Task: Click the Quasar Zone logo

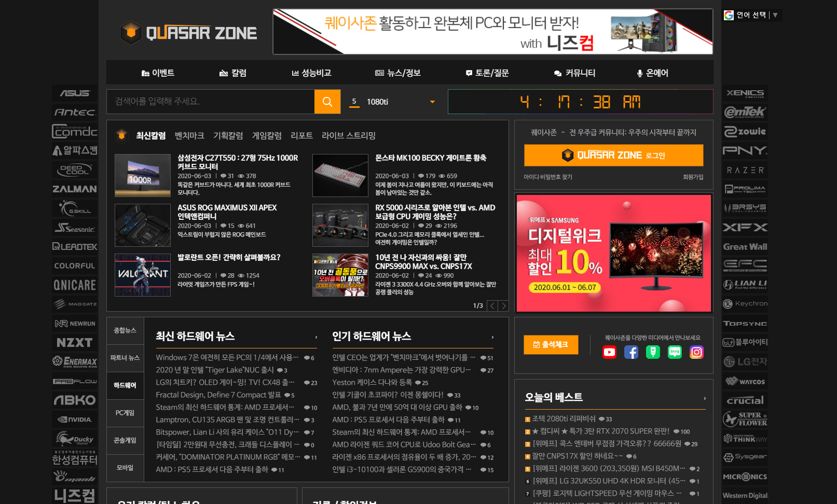Action: click(189, 33)
